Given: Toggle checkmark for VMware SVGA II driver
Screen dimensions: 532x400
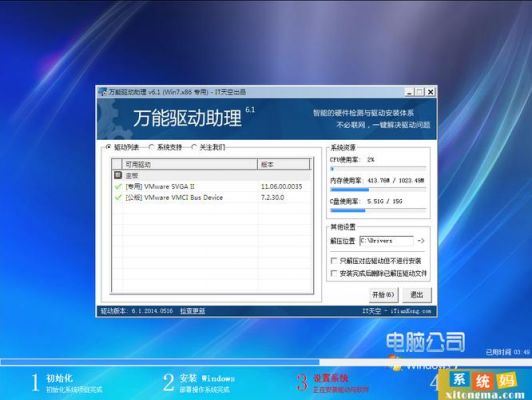Looking at the screenshot, I should pyautogui.click(x=118, y=187).
